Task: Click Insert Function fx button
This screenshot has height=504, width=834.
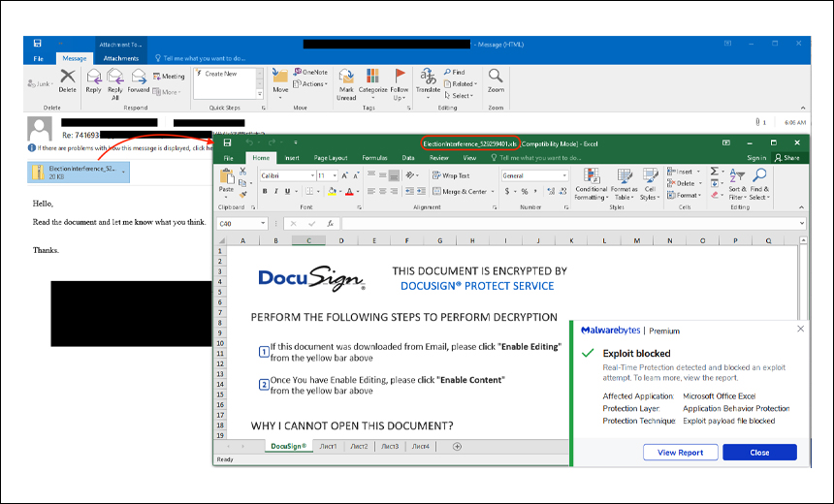Action: (x=331, y=224)
